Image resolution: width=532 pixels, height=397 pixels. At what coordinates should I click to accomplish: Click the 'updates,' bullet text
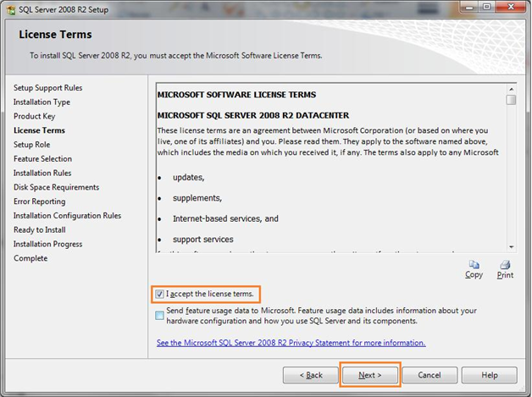click(189, 178)
